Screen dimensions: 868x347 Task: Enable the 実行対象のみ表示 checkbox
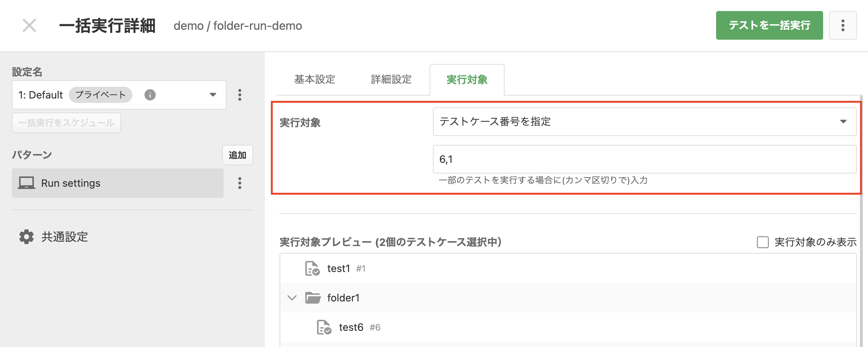pos(763,242)
